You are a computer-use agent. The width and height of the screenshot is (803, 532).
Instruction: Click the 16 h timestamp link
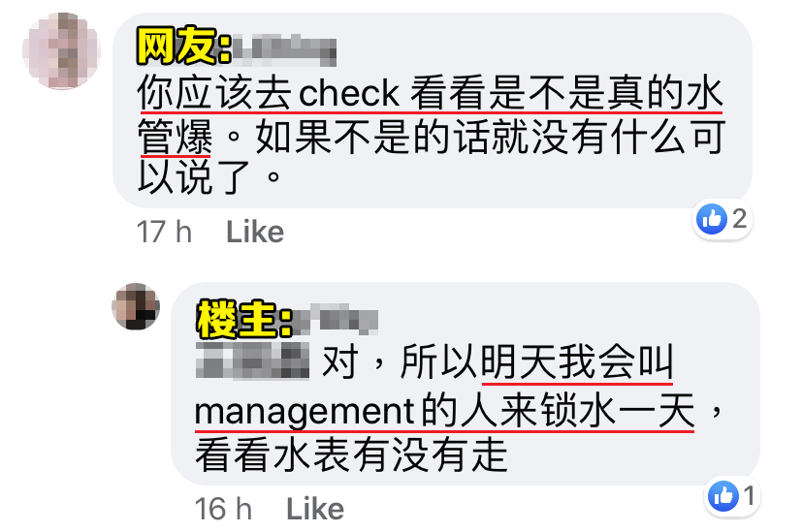223,509
